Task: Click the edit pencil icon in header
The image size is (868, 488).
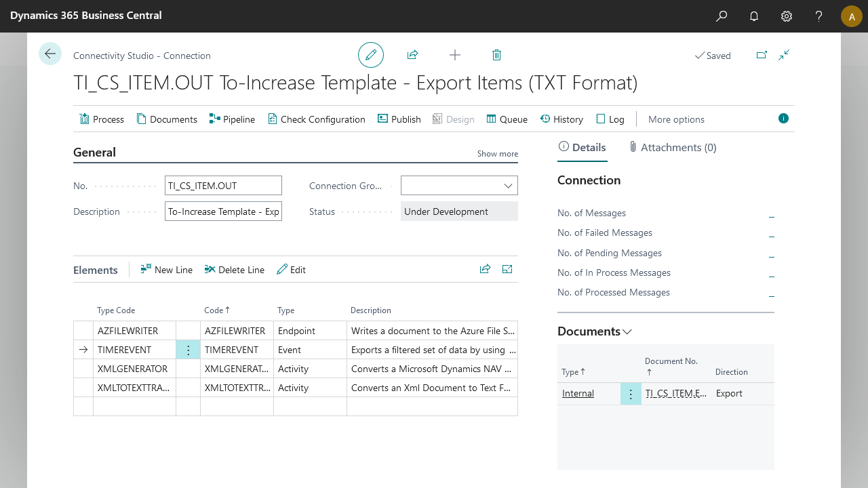Action: coord(371,55)
